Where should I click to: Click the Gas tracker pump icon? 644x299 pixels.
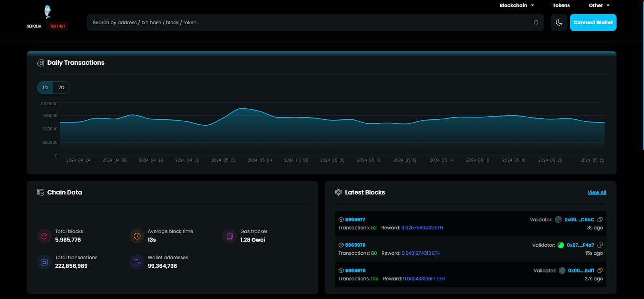tap(230, 236)
